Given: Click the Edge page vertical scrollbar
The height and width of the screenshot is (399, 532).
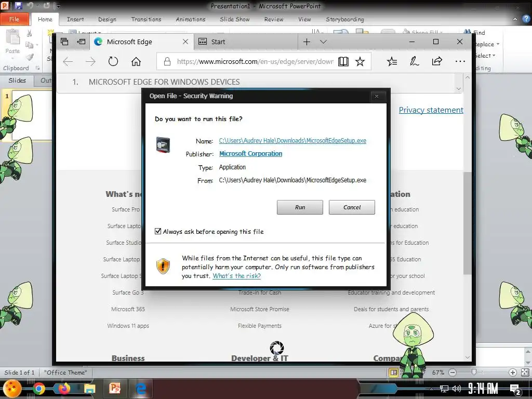Looking at the screenshot, I should tap(467, 223).
